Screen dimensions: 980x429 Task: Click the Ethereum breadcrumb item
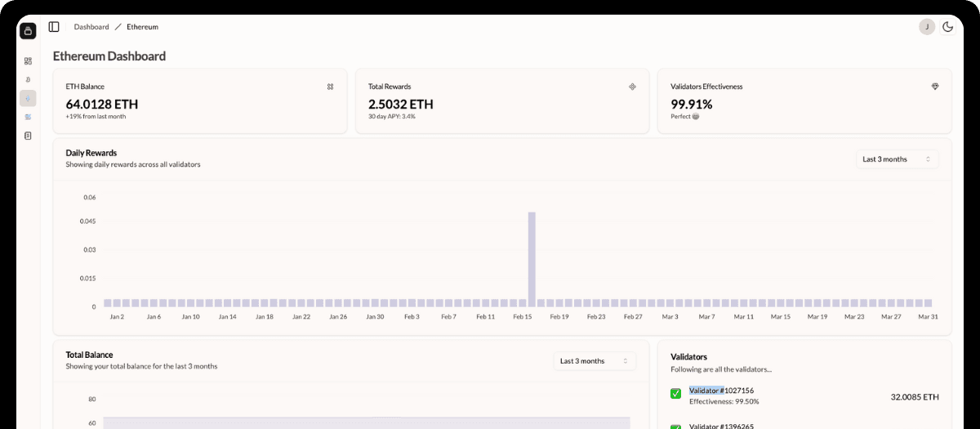point(142,27)
